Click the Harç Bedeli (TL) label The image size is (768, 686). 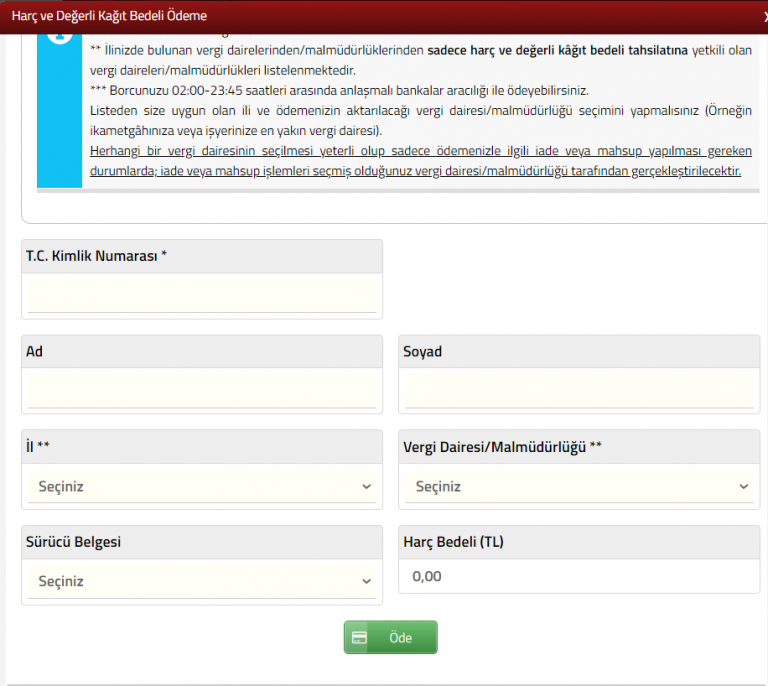(453, 541)
